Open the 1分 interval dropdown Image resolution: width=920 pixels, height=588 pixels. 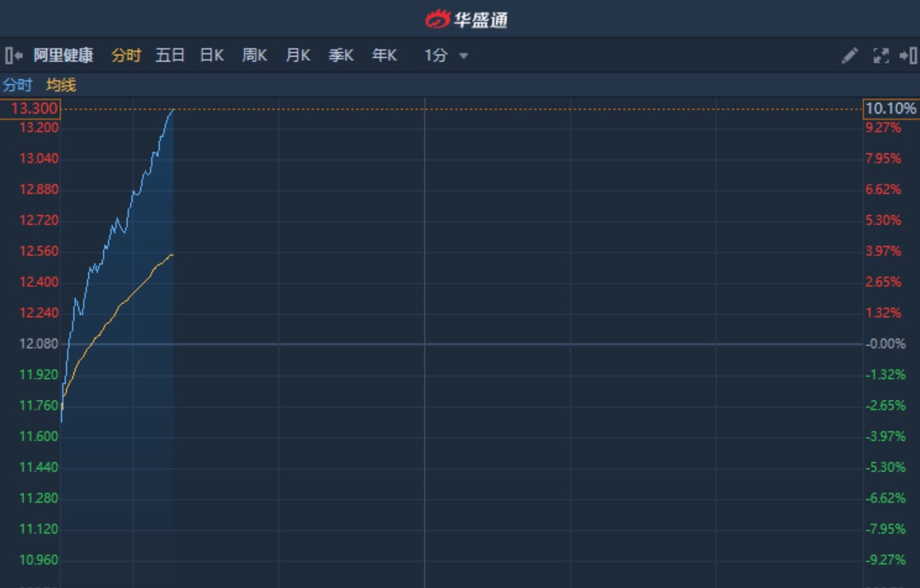436,56
